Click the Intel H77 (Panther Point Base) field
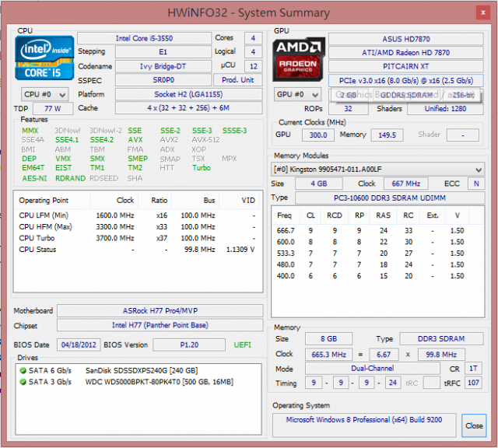The image size is (498, 448). (160, 325)
